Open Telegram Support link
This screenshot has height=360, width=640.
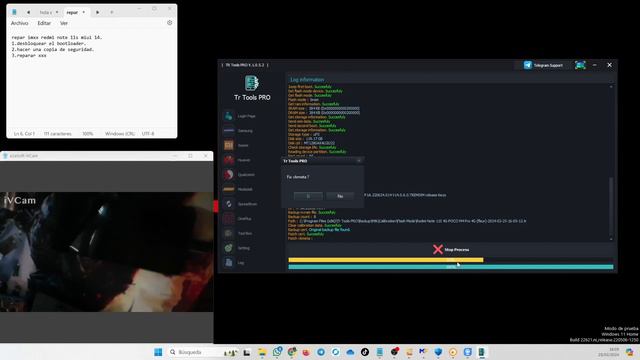tap(543, 65)
